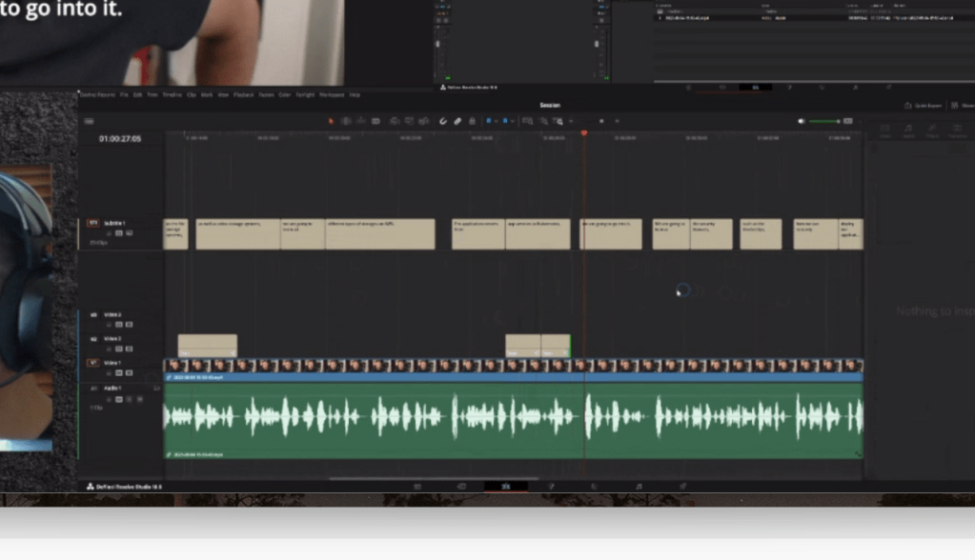Click the Quick Export button
This screenshot has height=560, width=975.
[923, 106]
